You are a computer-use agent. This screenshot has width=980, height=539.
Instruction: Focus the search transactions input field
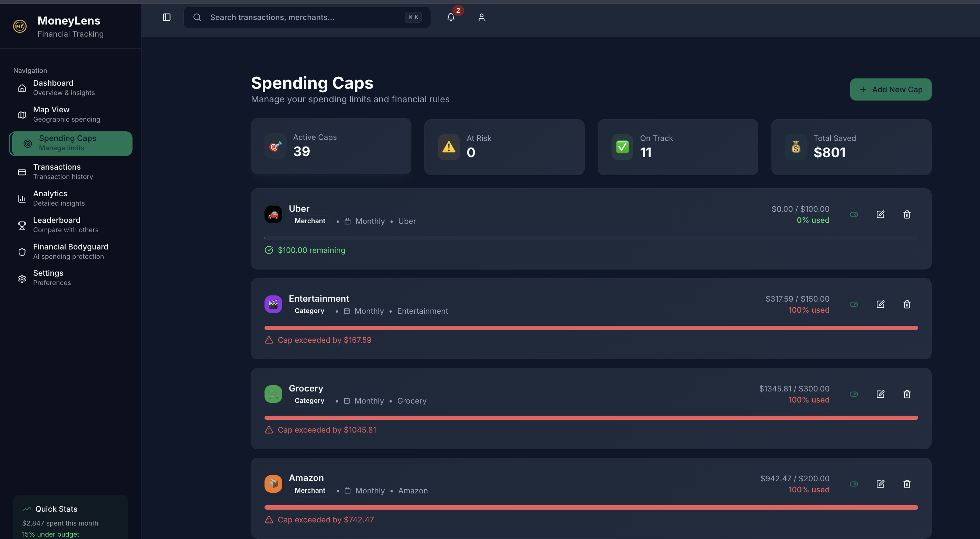pos(304,17)
